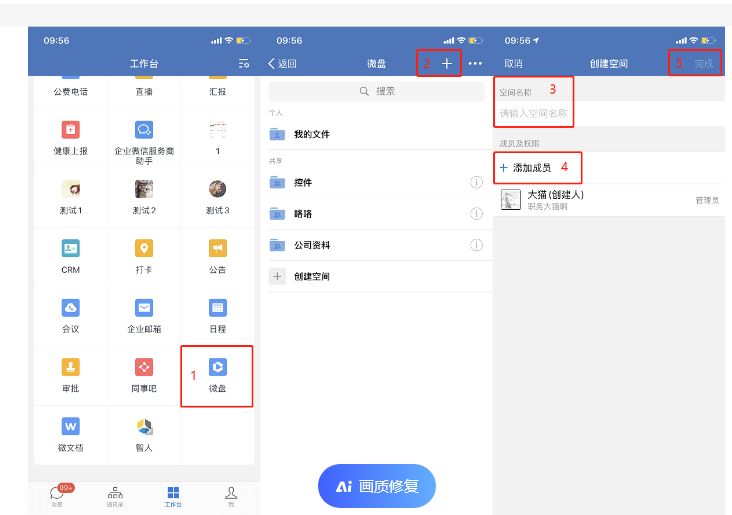Image resolution: width=732 pixels, height=515 pixels.
Task: Switch to the 工作台 bottom tab
Action: coord(173,495)
